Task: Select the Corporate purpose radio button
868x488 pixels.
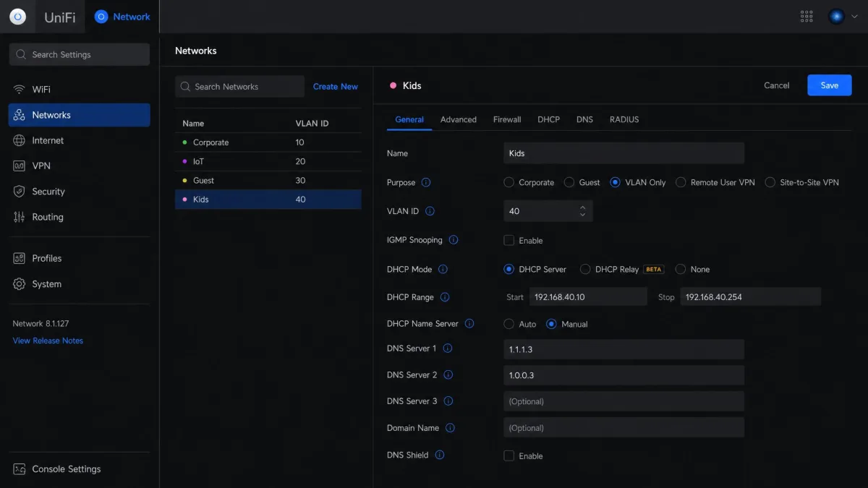Action: pyautogui.click(x=509, y=182)
